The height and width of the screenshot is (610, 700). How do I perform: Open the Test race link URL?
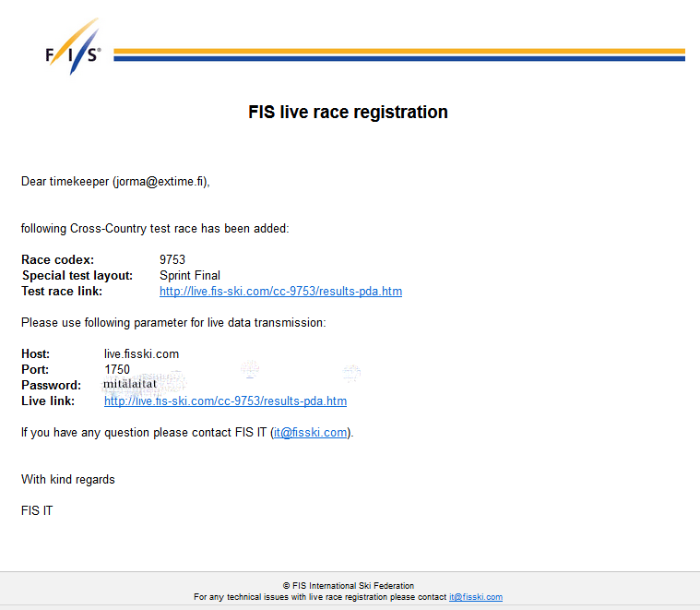(x=280, y=292)
